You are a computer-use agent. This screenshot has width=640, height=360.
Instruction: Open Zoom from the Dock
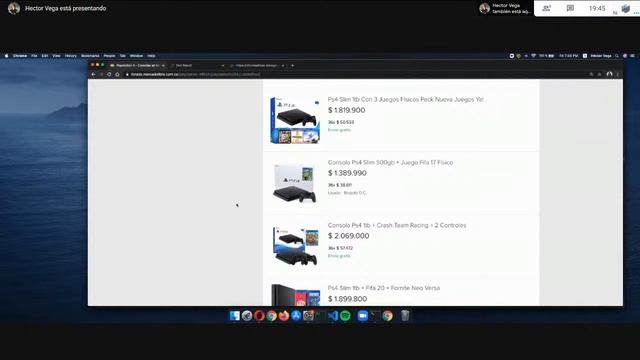362,316
